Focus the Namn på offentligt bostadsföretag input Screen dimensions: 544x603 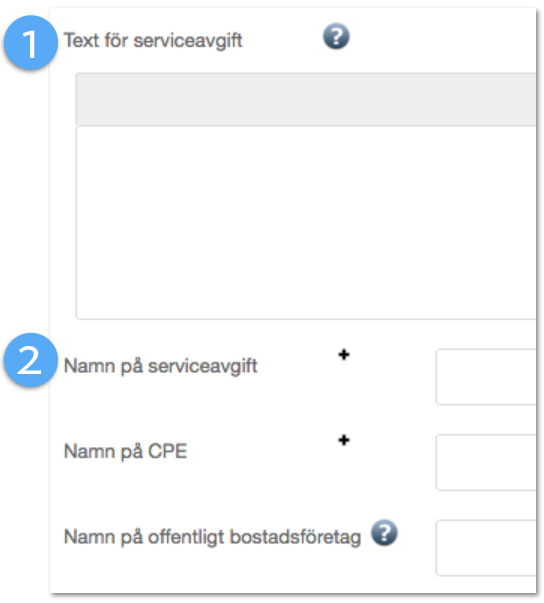(486, 548)
